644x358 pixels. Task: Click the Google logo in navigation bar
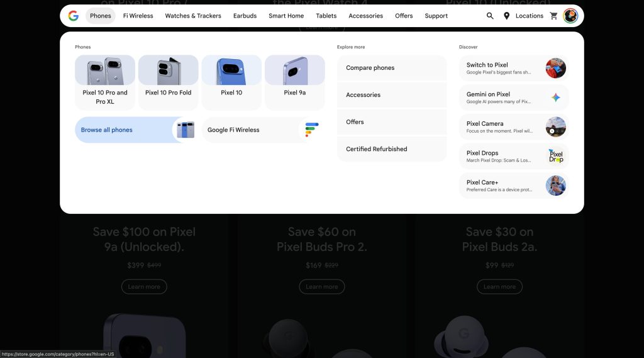click(74, 16)
